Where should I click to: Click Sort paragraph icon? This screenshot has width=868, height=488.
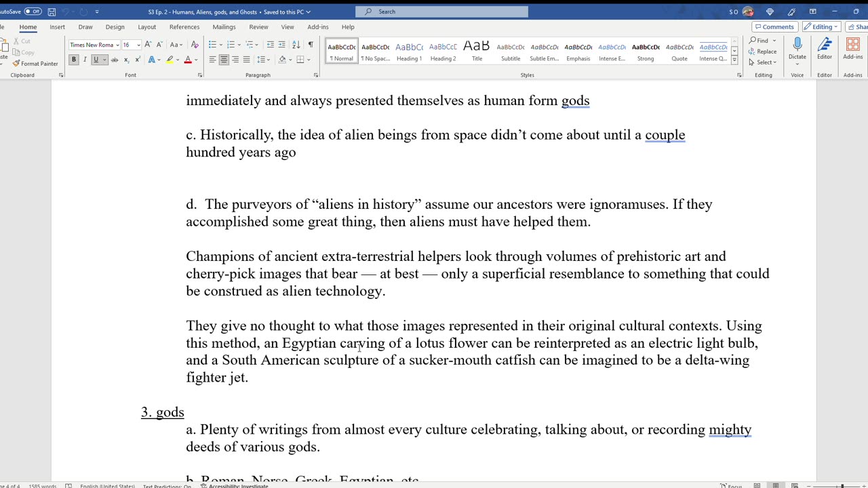(x=296, y=45)
